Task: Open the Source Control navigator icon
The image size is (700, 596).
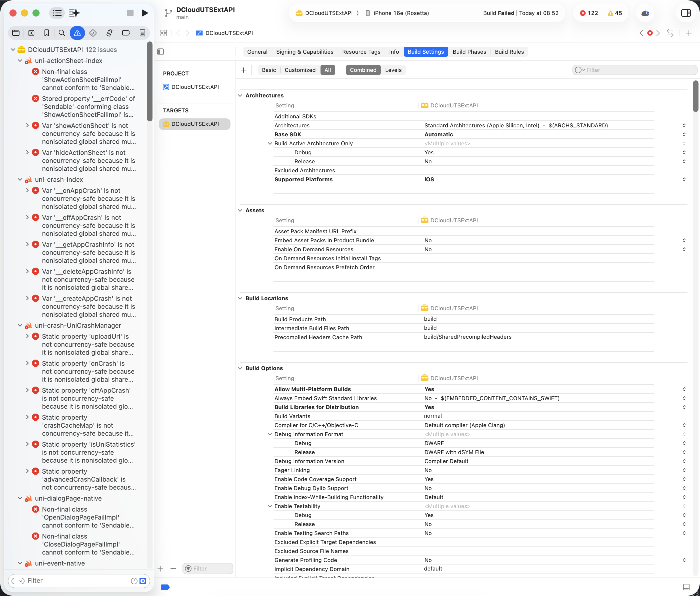Action: (x=31, y=33)
